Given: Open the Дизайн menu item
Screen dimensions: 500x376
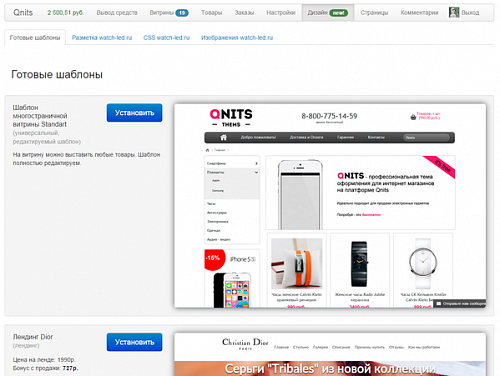Looking at the screenshot, I should click(x=328, y=13).
